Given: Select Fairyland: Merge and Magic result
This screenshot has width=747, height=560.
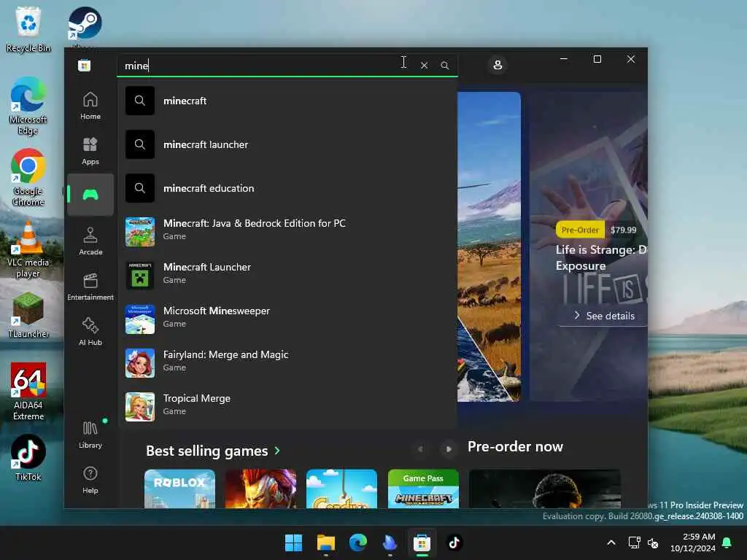Looking at the screenshot, I should tap(287, 363).
